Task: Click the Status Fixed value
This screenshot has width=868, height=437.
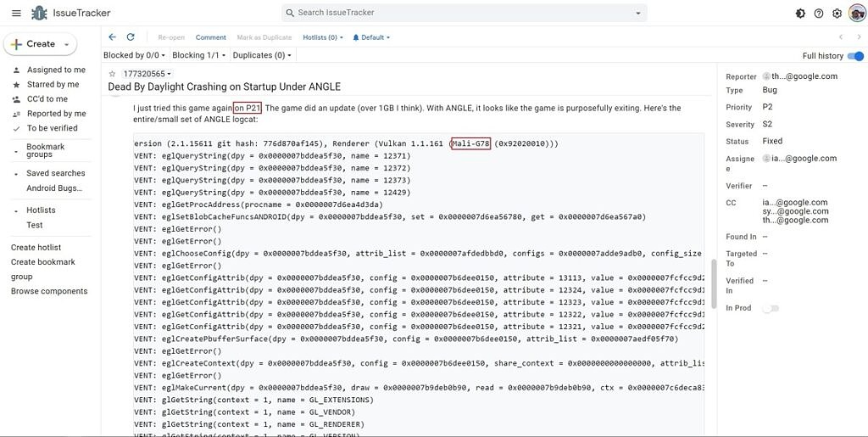Action: pos(772,141)
